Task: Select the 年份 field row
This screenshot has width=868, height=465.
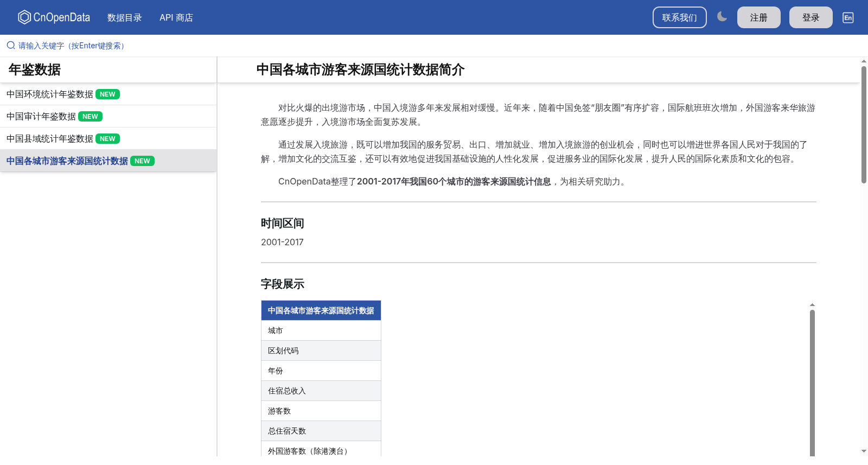Action: coord(321,371)
